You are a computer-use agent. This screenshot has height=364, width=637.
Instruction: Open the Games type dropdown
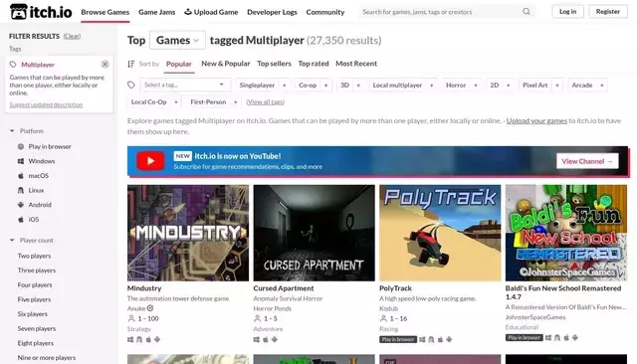pos(177,40)
